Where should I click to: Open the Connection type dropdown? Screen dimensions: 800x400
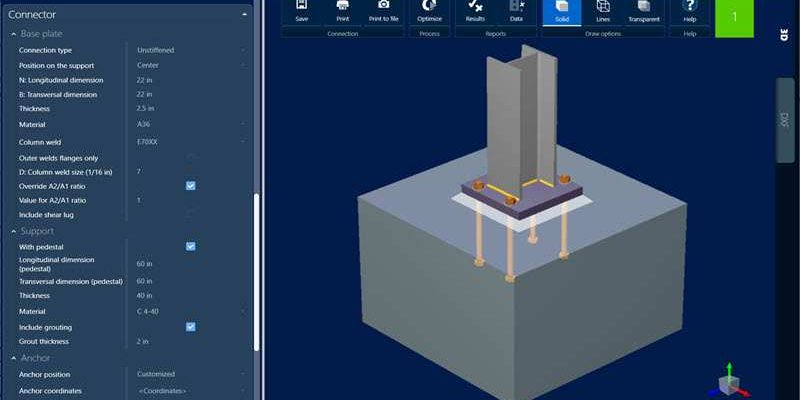(190, 50)
